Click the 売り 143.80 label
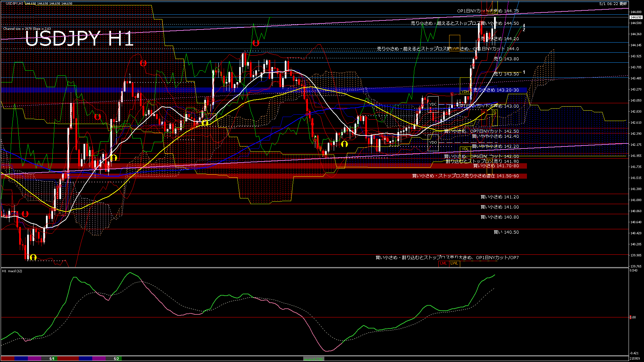The image size is (644, 362). point(506,59)
